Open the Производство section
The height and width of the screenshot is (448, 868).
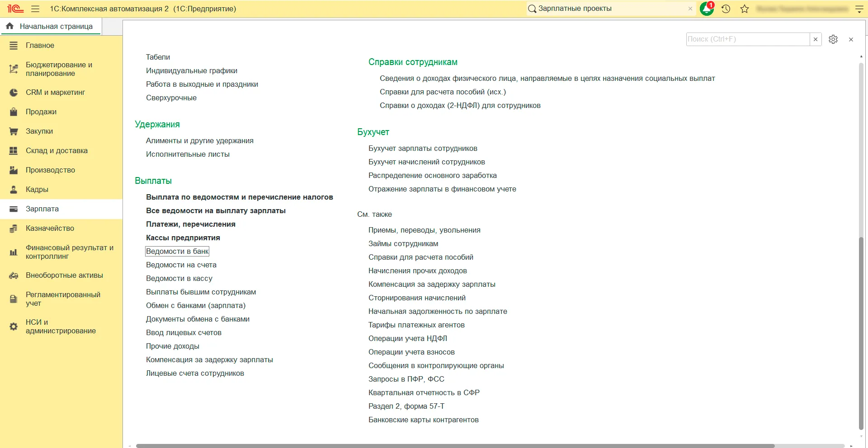pos(50,170)
